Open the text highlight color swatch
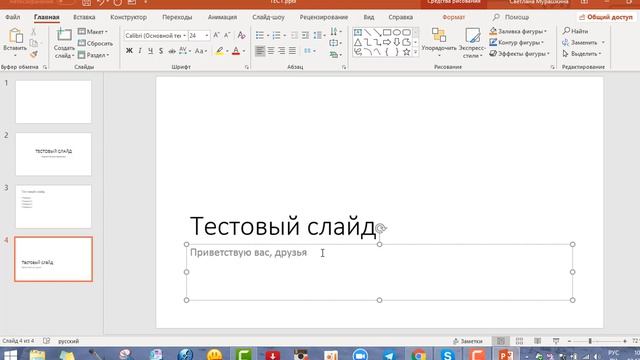Image resolution: width=640 pixels, height=360 pixels. click(220, 51)
